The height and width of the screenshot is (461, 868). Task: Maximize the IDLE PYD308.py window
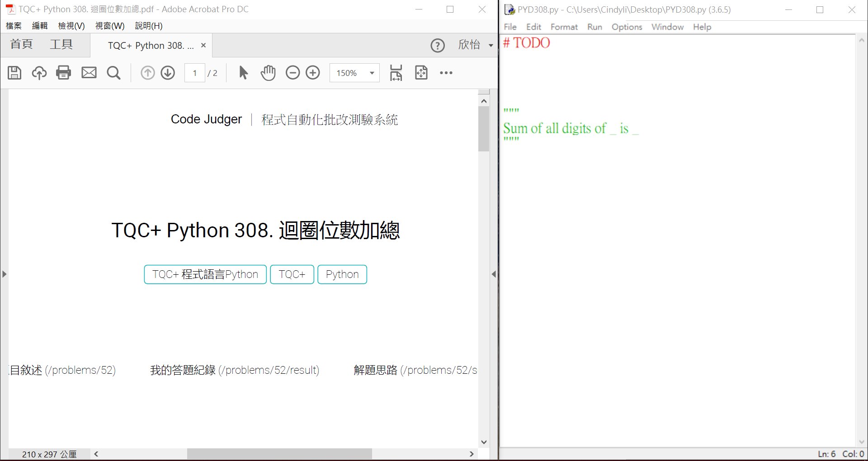(820, 9)
